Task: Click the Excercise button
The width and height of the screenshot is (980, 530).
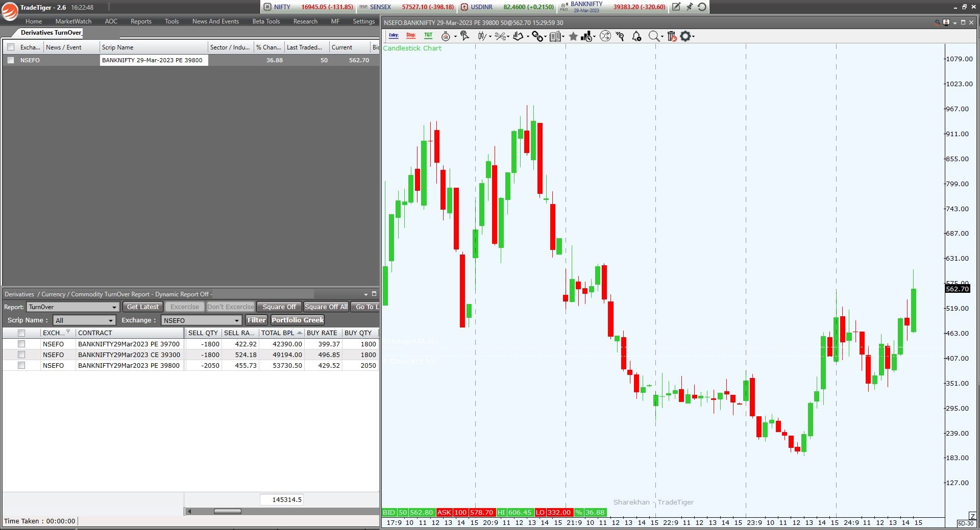Action: pos(185,307)
